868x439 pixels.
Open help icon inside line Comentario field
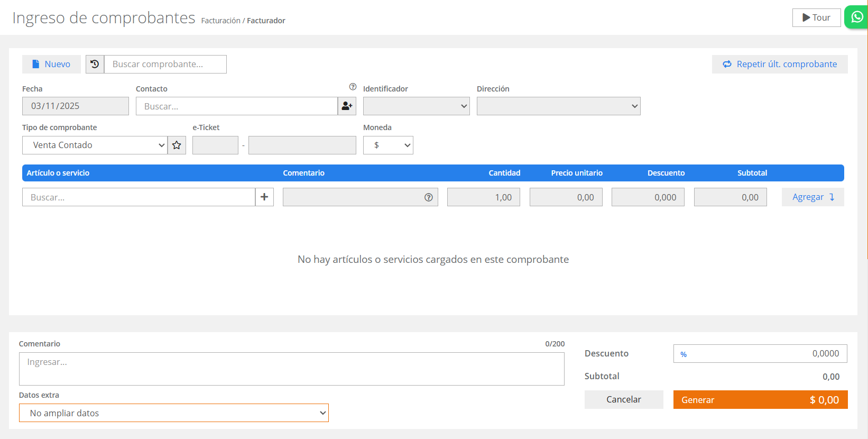point(428,197)
